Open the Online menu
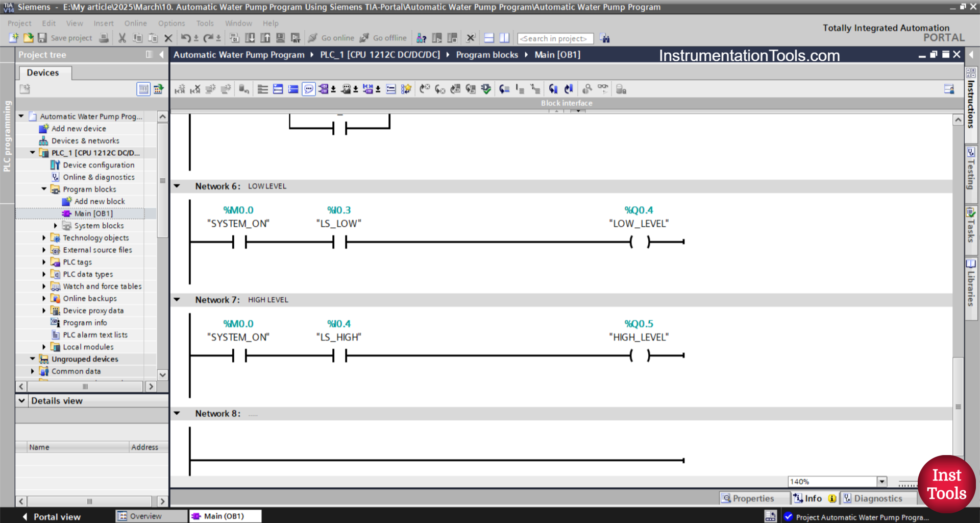The image size is (980, 523). tap(135, 23)
